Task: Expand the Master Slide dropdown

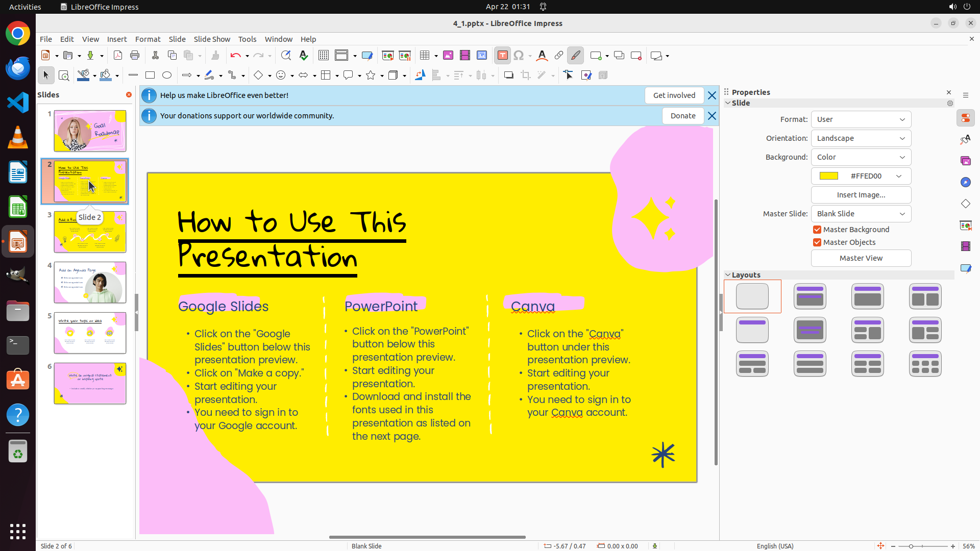Action: 861,214
